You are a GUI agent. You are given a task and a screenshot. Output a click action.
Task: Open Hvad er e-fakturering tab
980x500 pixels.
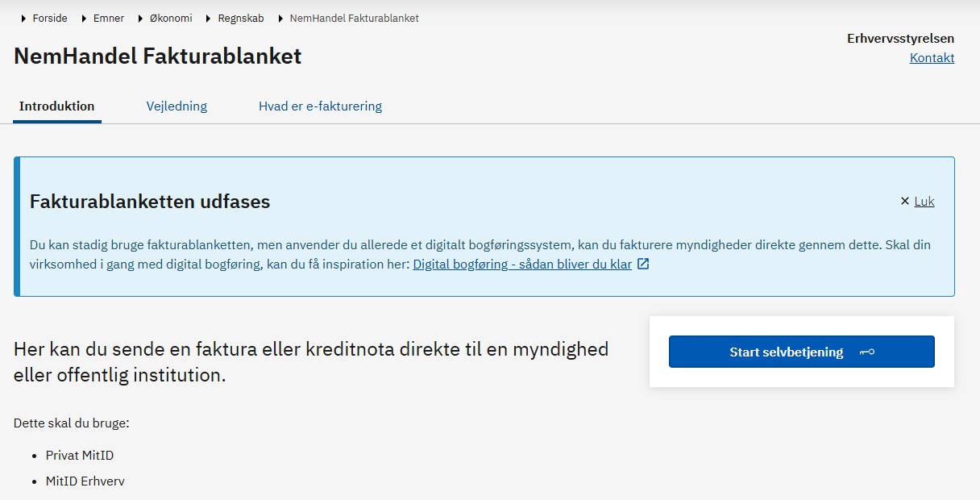[320, 106]
